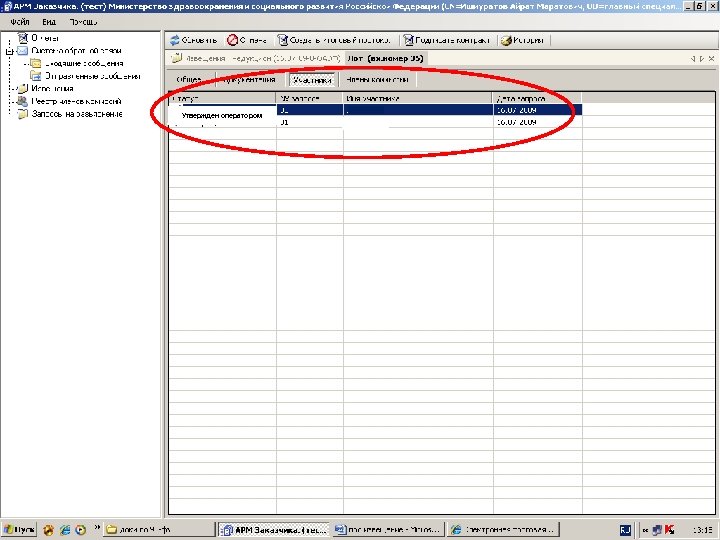720x540 pixels.
Task: Select Исполнения in the tree
Action: pos(52,89)
